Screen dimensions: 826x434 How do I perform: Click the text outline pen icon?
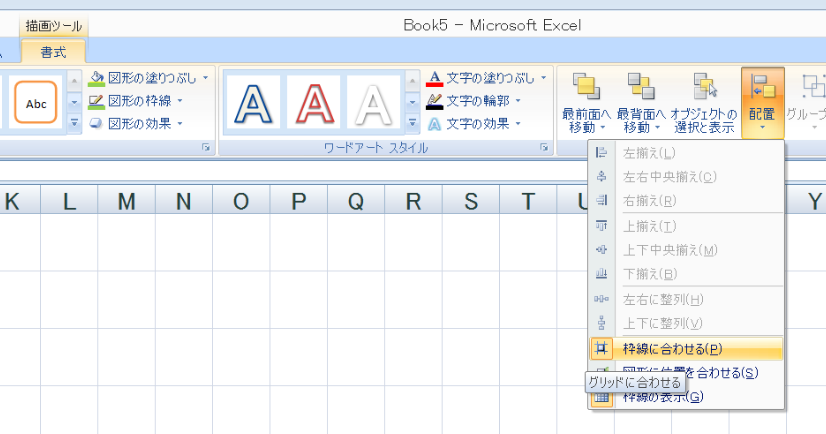click(x=434, y=101)
